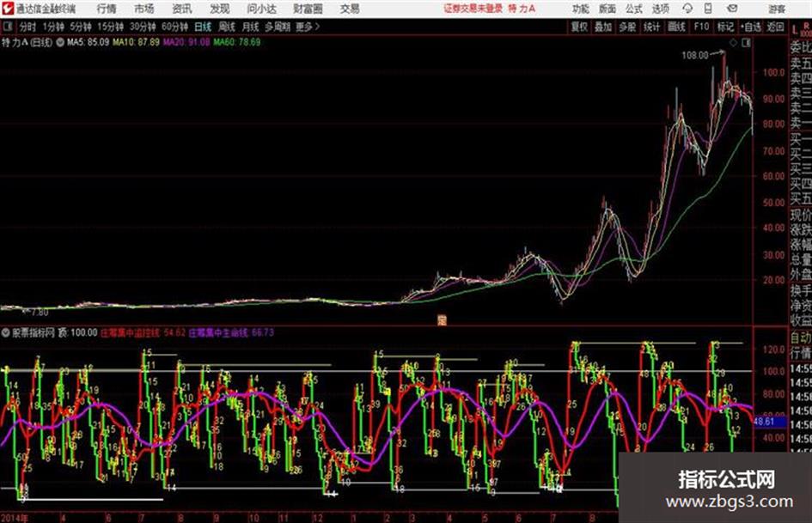Click the 融 marker at chart bottom
812x523 pixels.
[x=442, y=320]
